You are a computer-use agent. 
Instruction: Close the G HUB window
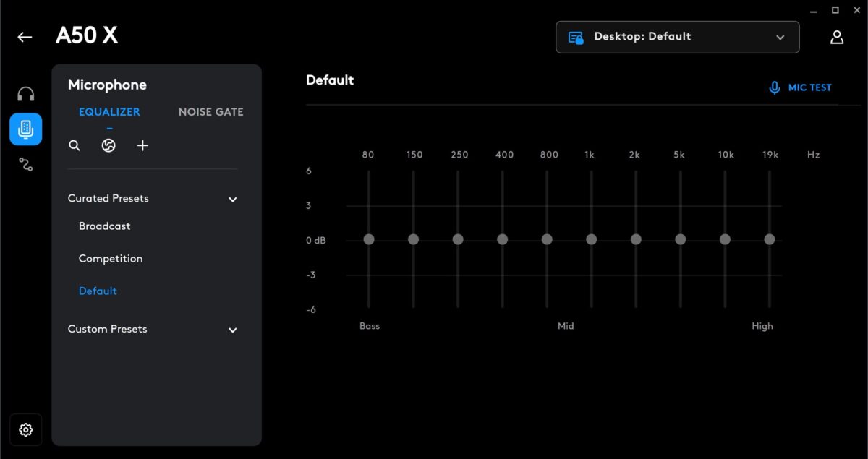pos(856,10)
